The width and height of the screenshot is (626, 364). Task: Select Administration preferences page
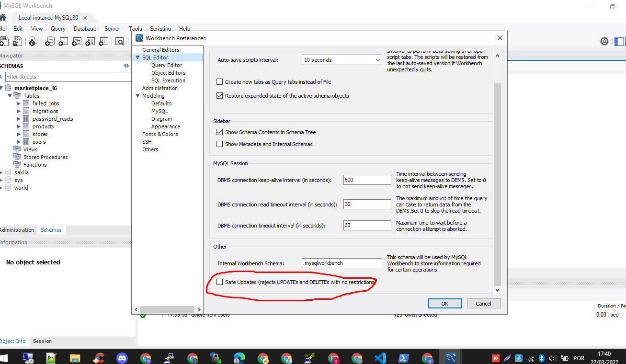[160, 88]
